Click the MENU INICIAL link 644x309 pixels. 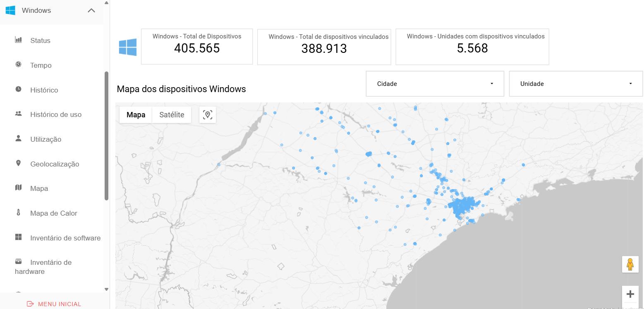(x=54, y=304)
